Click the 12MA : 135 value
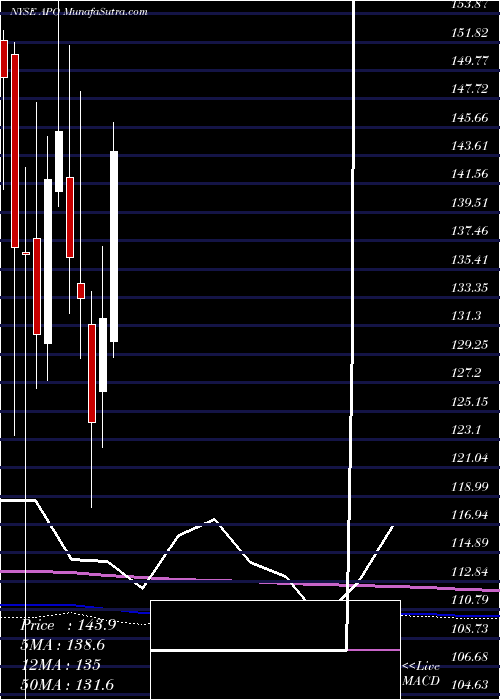 point(61,665)
